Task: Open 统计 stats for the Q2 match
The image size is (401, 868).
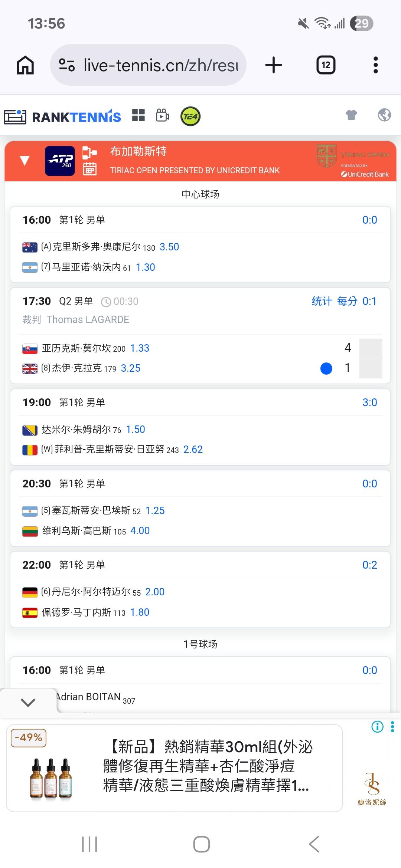Action: (x=322, y=301)
